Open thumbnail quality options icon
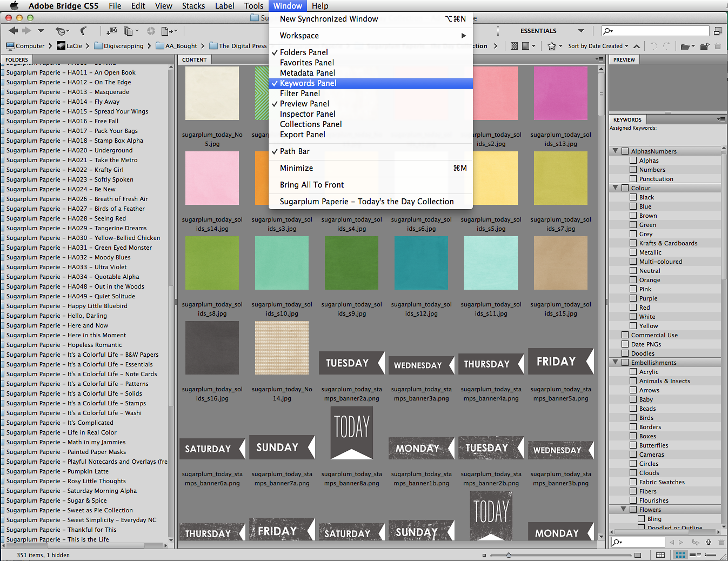Viewport: 728px width, 561px height. [527, 46]
